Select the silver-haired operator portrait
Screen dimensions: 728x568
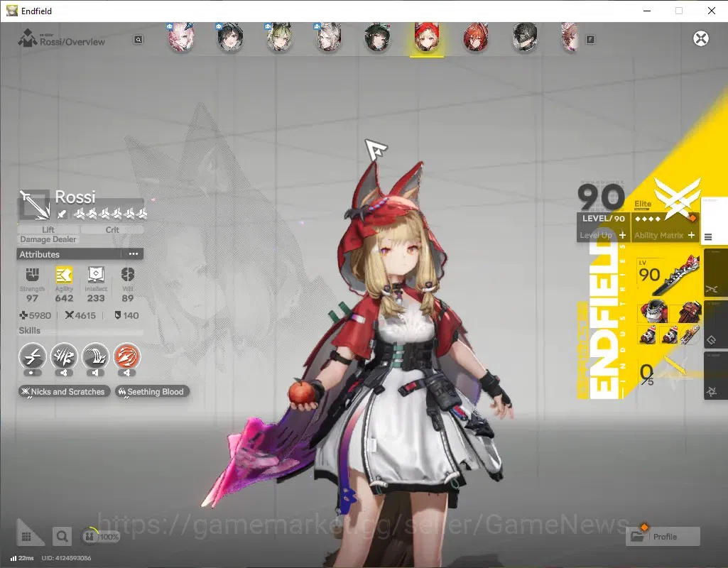pyautogui.click(x=329, y=37)
